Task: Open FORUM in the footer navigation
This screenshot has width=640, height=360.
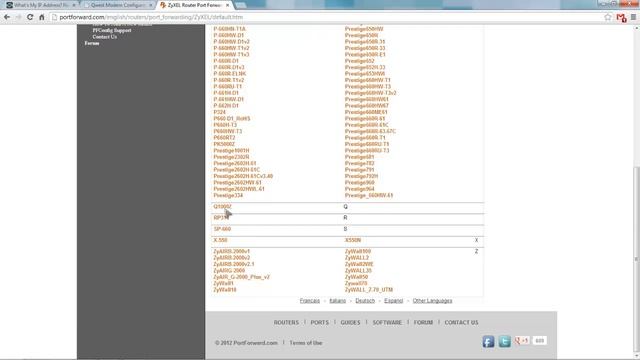Action: (423, 322)
